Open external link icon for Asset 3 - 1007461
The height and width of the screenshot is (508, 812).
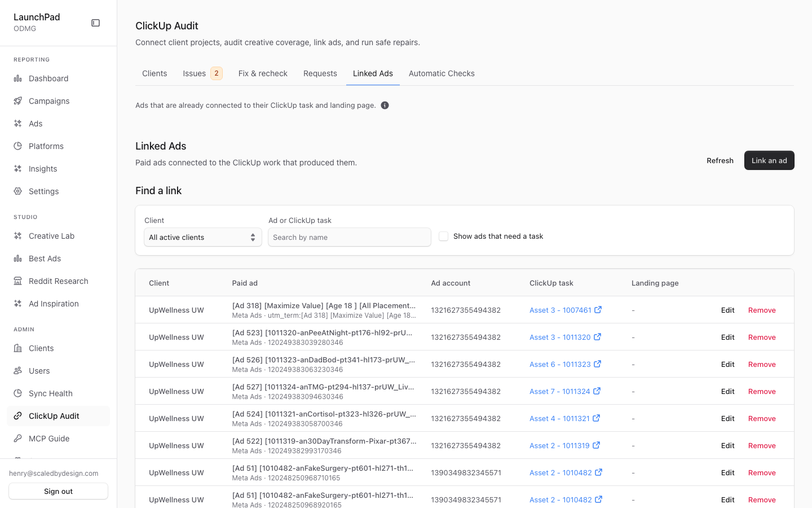598,310
